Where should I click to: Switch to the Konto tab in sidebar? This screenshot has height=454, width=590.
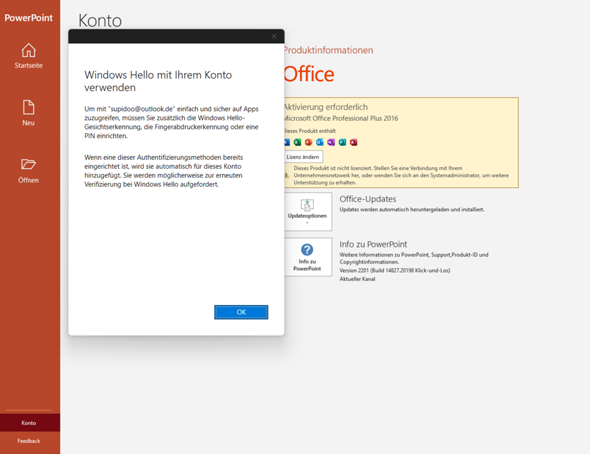30,423
